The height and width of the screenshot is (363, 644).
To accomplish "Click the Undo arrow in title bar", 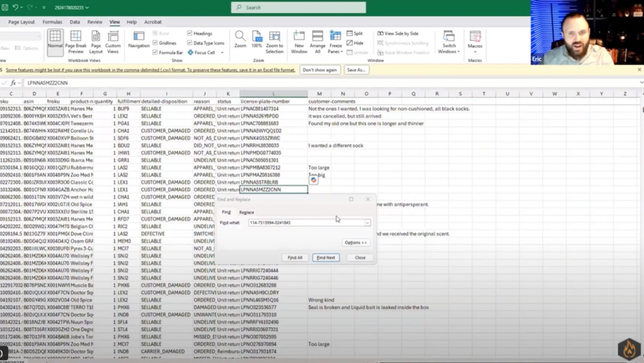I will (15, 7).
